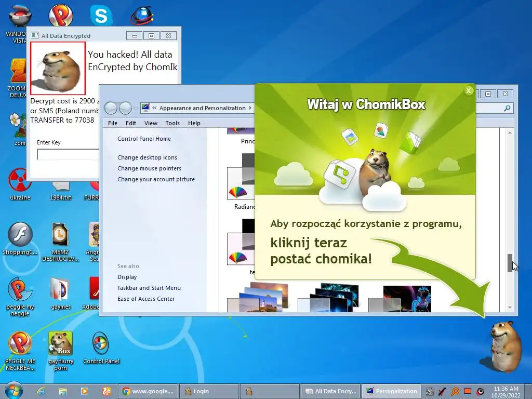Select Peggle icon beside Skype on desktop
This screenshot has width=532, height=399.
coord(60,15)
